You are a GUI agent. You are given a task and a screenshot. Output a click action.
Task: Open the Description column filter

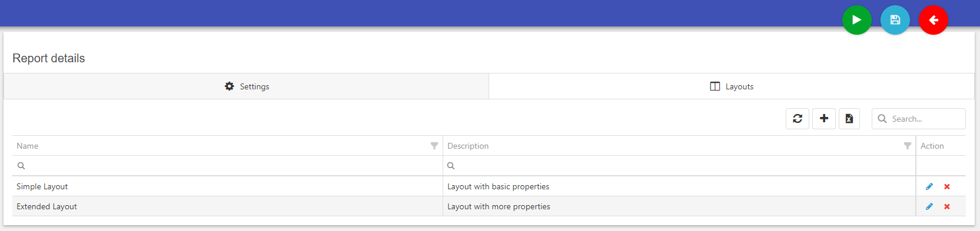click(x=908, y=146)
